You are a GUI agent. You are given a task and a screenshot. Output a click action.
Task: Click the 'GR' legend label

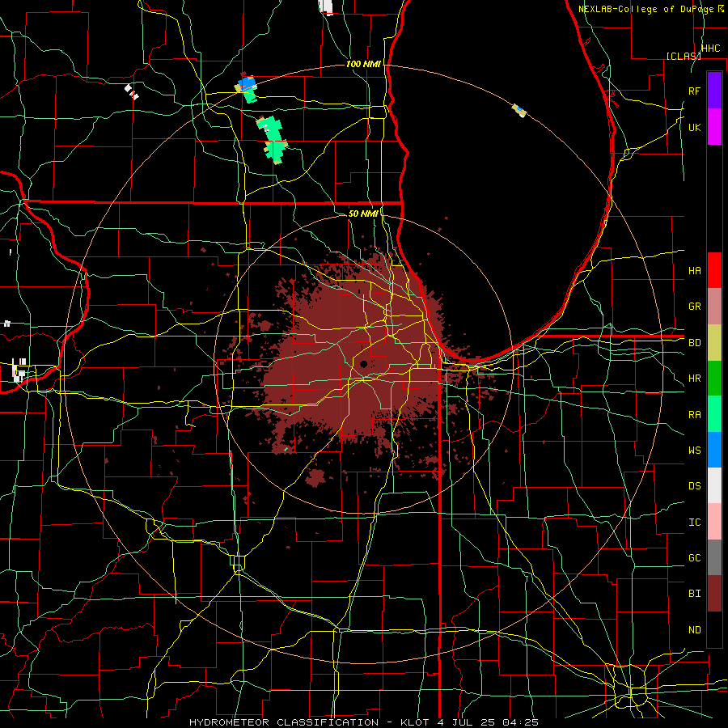tap(694, 306)
